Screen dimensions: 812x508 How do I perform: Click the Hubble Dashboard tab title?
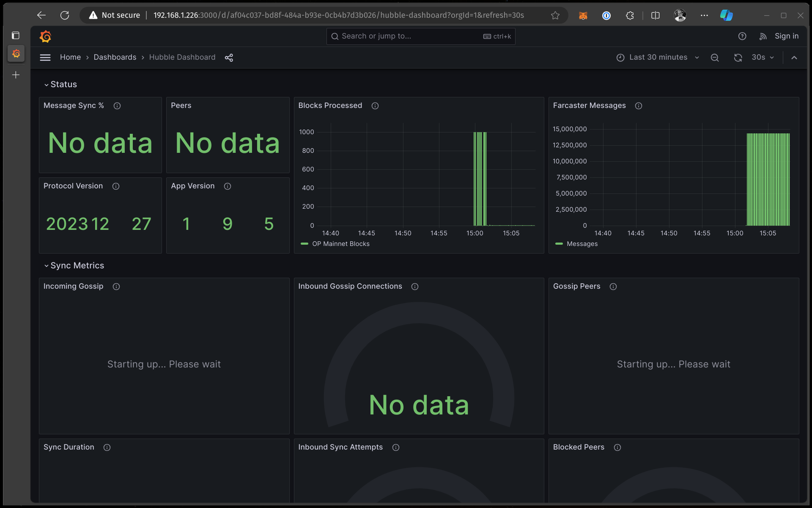coord(182,57)
